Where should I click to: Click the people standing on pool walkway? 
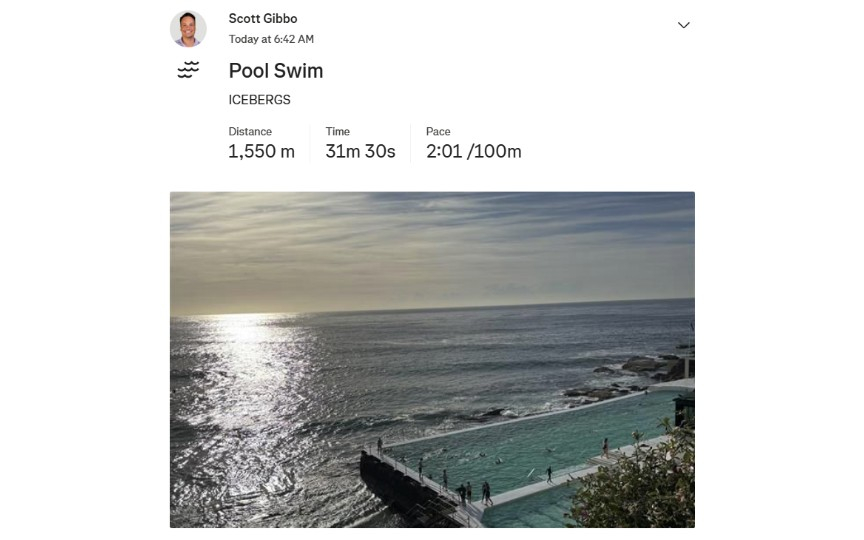pos(470,490)
